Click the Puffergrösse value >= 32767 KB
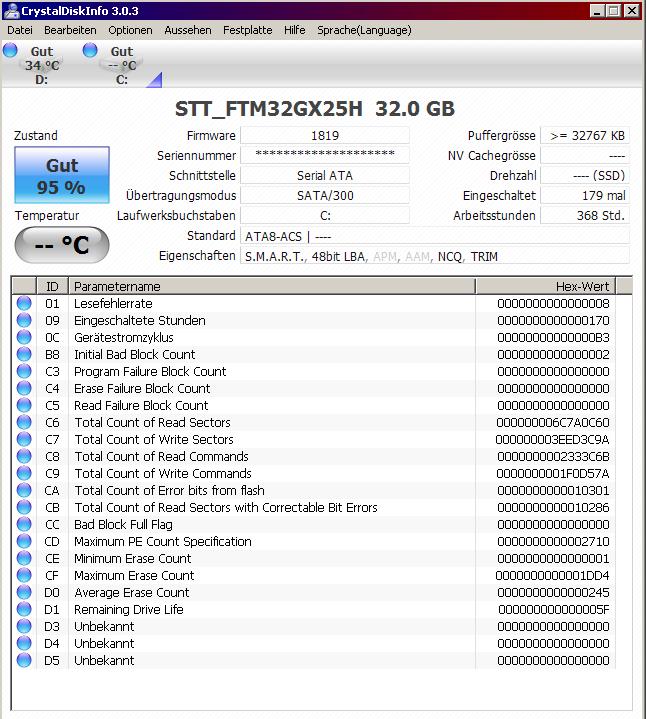This screenshot has height=719, width=646. (585, 136)
